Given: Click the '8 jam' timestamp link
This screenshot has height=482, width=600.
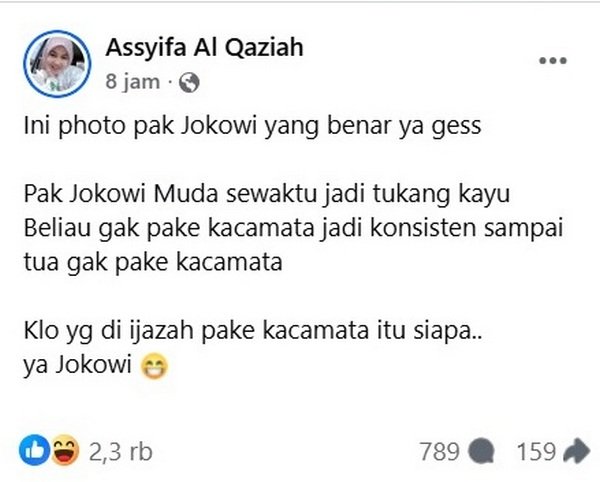Looking at the screenshot, I should point(132,82).
